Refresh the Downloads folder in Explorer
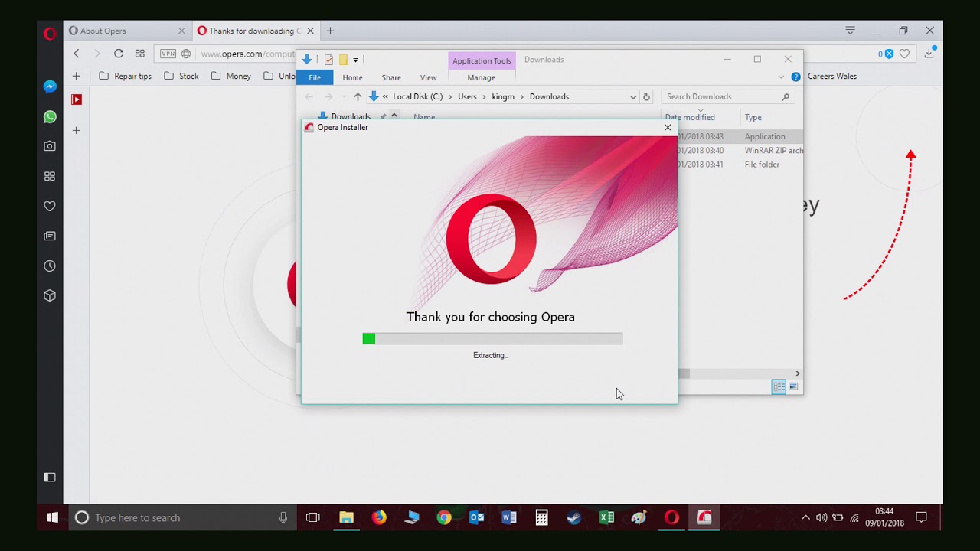Viewport: 980px width, 551px height. [x=646, y=96]
